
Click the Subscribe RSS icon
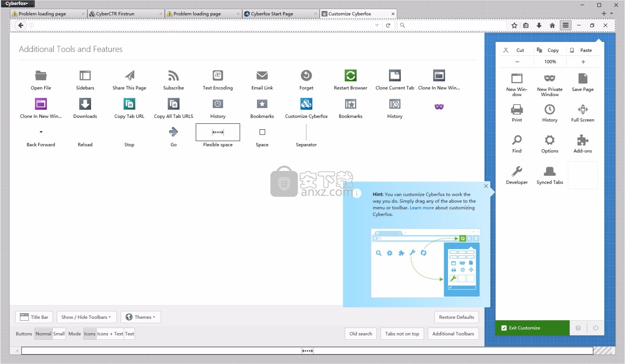(173, 75)
